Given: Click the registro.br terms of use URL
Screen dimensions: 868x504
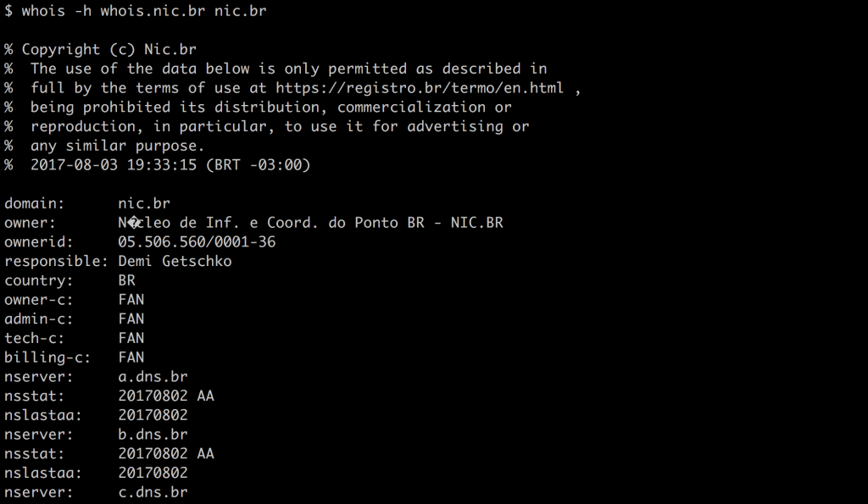Looking at the screenshot, I should coord(419,88).
